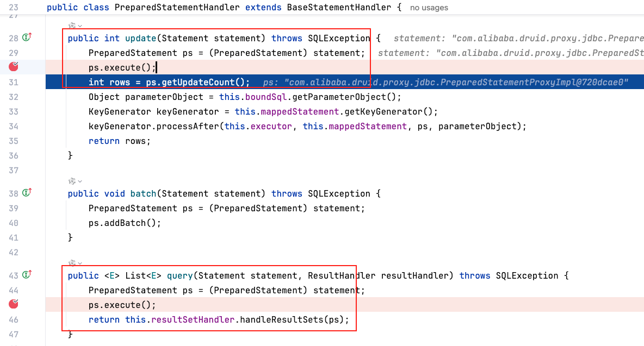The image size is (644, 346).
Task: Click line number 40 in the gutter
Action: tap(14, 223)
